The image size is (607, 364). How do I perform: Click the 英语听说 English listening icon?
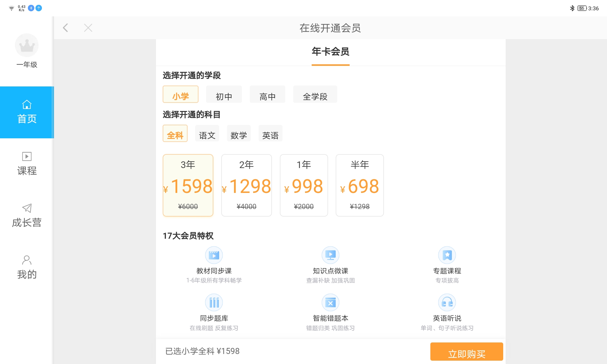(x=447, y=302)
